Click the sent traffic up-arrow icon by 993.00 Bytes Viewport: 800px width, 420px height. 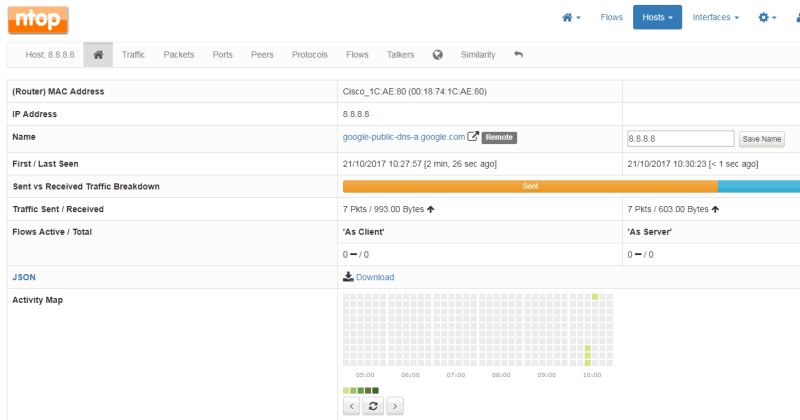[431, 209]
